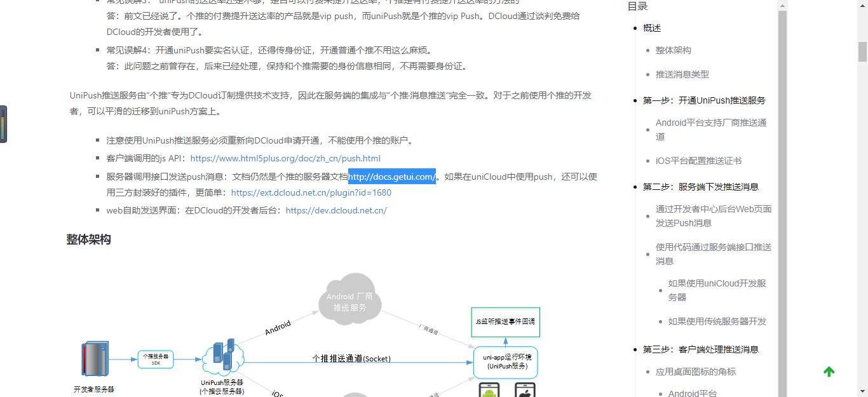Click the uni-app运行环境 box in diagram
Screen dimensions: 868x397
click(x=506, y=362)
